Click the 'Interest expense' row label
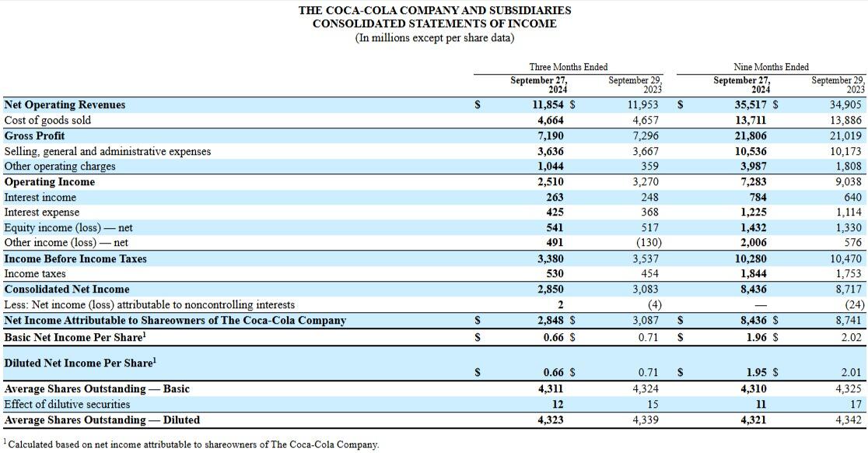868x453 pixels. point(42,212)
